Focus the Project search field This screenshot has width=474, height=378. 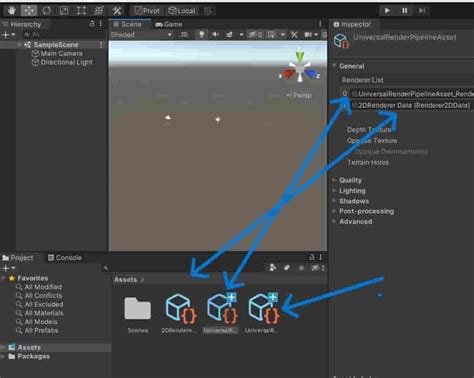(x=183, y=268)
